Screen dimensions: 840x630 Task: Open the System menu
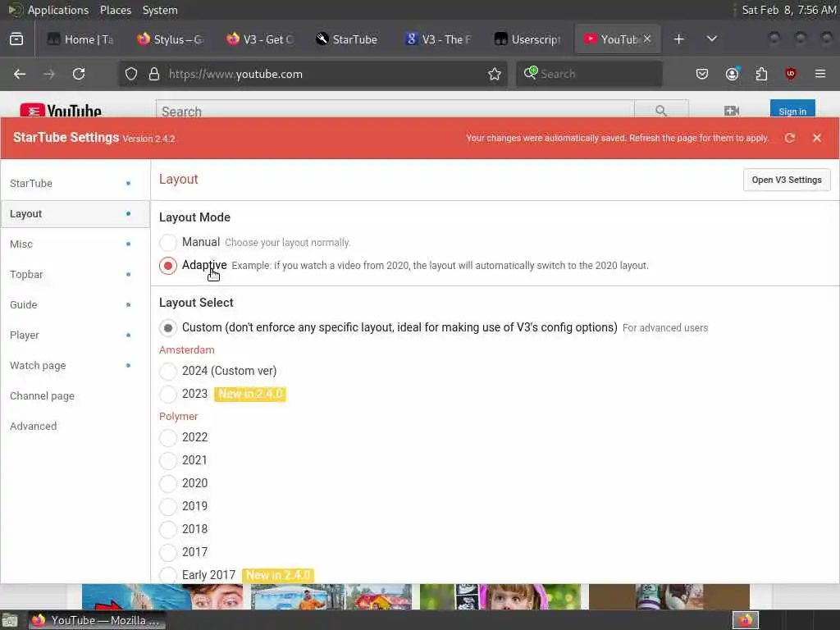pyautogui.click(x=160, y=10)
